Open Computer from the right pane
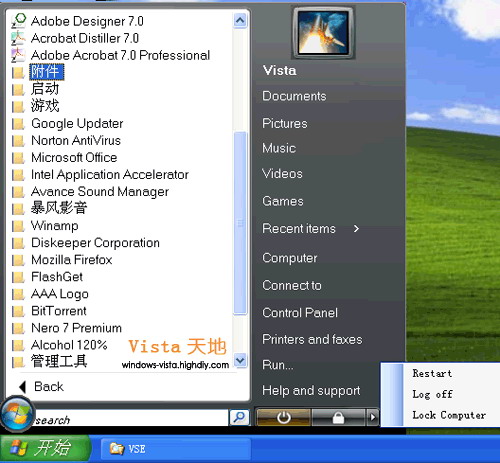 290,258
